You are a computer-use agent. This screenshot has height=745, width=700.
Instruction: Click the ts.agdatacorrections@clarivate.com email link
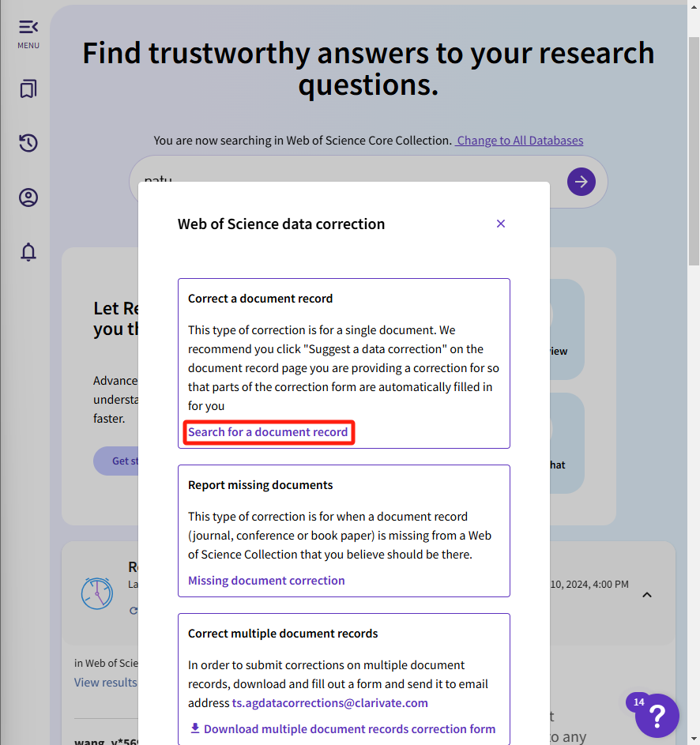pyautogui.click(x=329, y=703)
